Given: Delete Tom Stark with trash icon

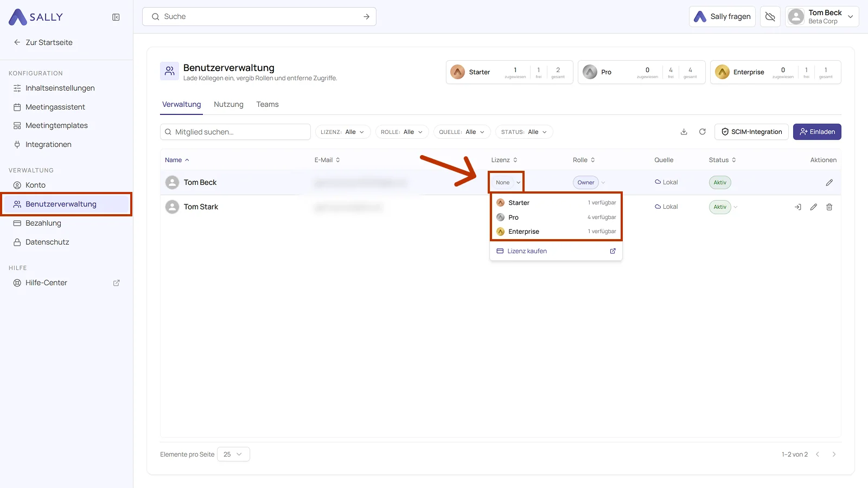Looking at the screenshot, I should pos(829,207).
